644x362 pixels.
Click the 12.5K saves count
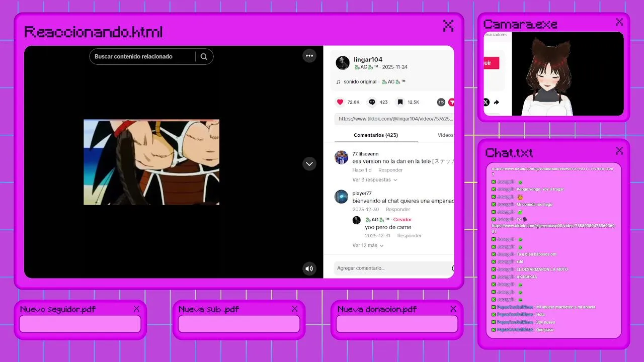point(413,102)
